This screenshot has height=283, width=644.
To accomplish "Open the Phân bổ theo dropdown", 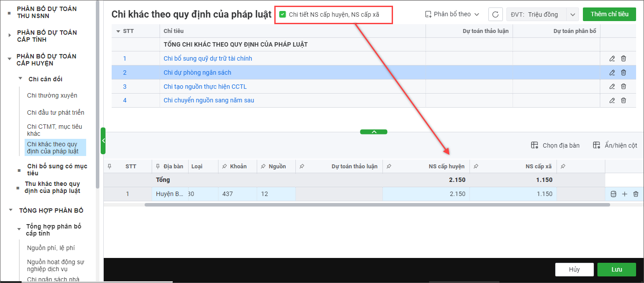I will pos(452,15).
